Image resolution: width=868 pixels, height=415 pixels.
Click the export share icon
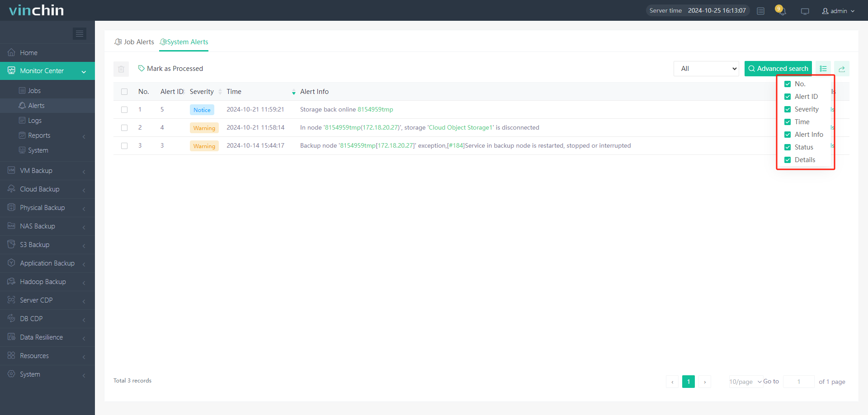842,69
